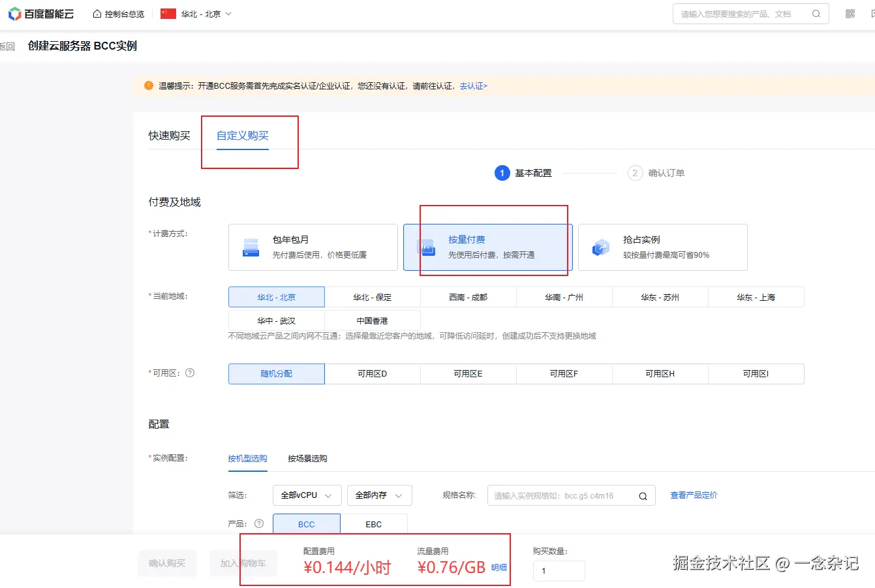The width and height of the screenshot is (875, 588).
Task: Expand the 全部vCPU filter dropdown
Action: click(307, 495)
